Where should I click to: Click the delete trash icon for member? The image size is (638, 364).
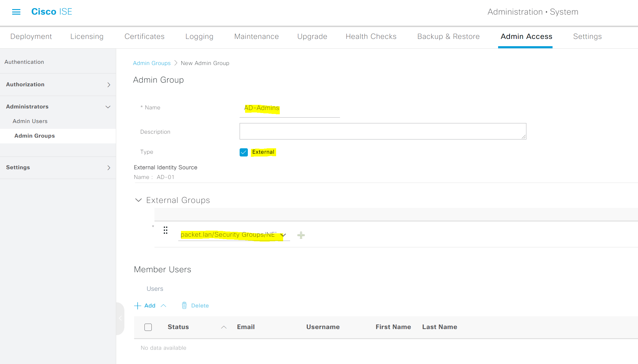pos(185,305)
